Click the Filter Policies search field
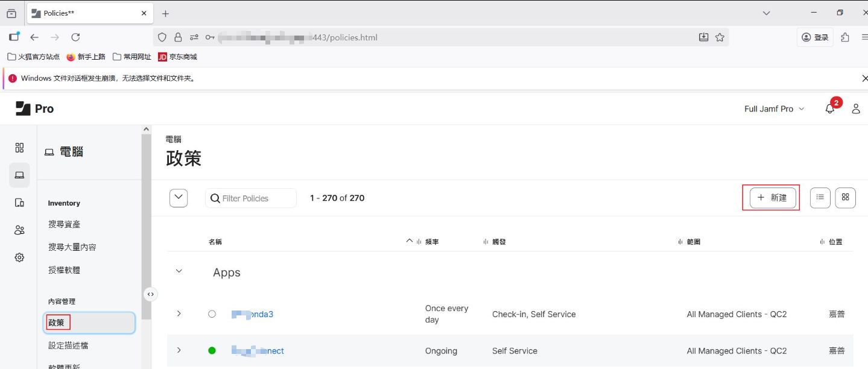Viewport: 868px width, 369px height. pyautogui.click(x=256, y=198)
